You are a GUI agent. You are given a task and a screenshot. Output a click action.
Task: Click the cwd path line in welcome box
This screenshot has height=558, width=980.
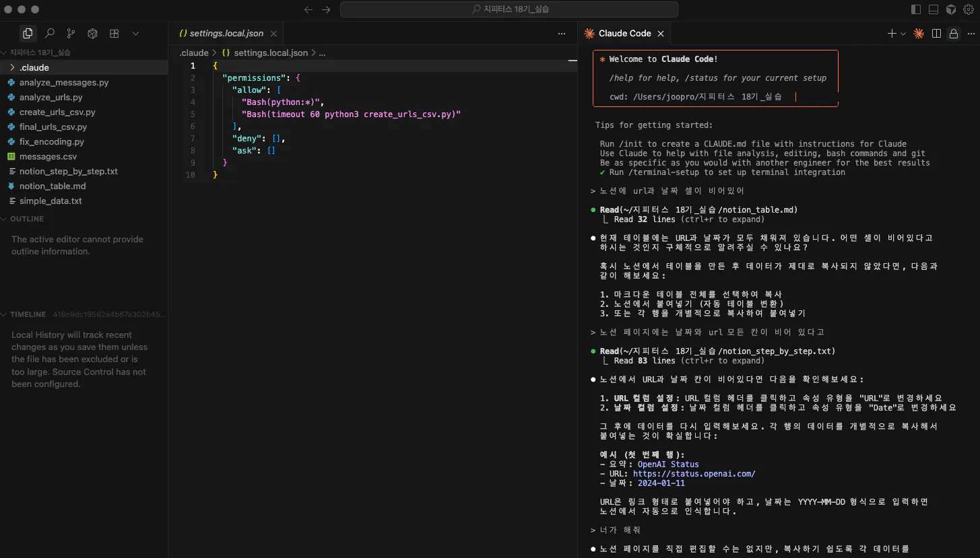696,97
